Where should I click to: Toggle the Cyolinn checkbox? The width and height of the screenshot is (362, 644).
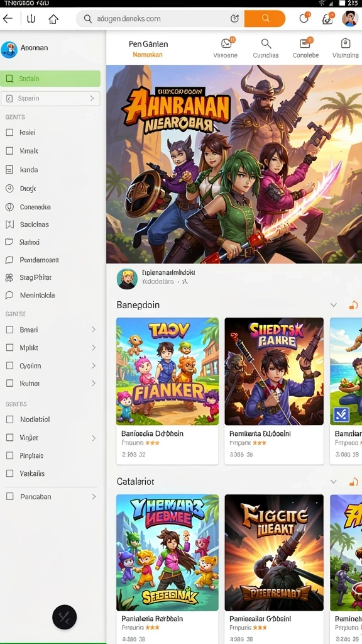(x=9, y=365)
